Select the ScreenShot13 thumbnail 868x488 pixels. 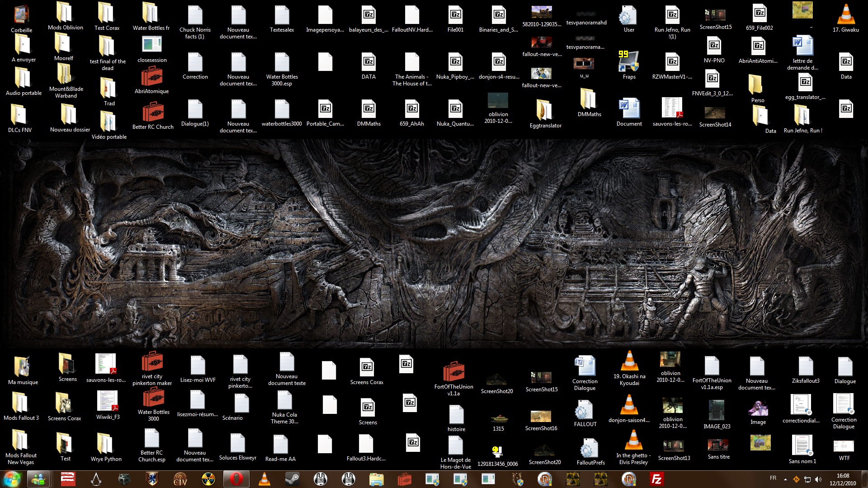click(674, 450)
